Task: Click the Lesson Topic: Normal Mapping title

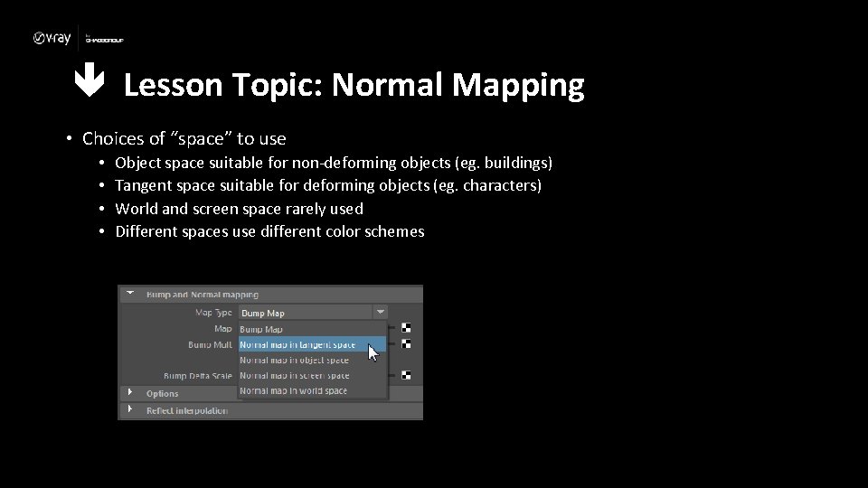Action: tap(354, 85)
